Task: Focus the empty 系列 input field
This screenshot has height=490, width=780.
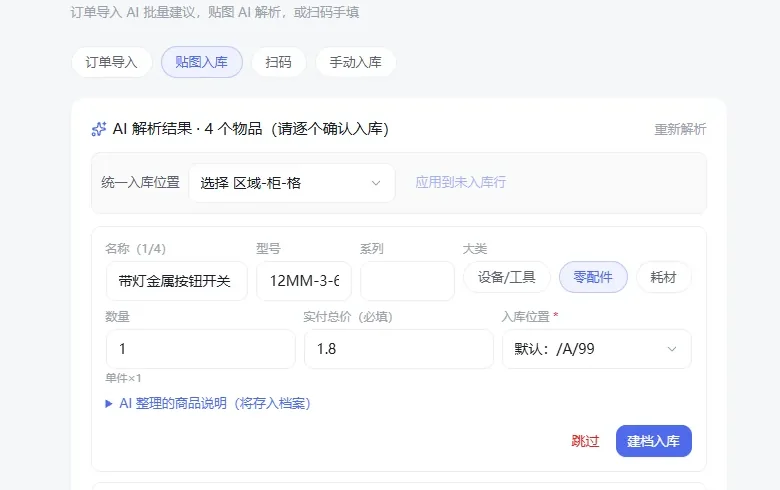Action: coord(407,281)
